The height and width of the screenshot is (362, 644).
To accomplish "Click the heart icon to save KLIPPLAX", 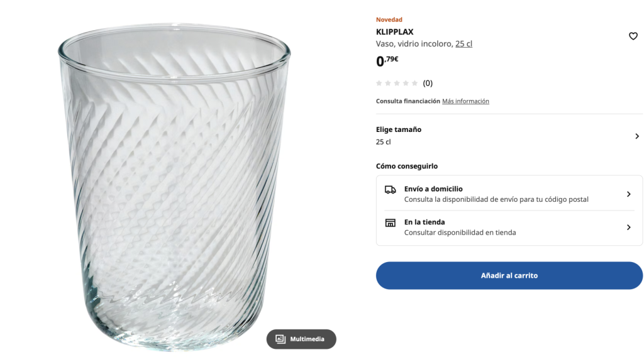I will click(633, 36).
